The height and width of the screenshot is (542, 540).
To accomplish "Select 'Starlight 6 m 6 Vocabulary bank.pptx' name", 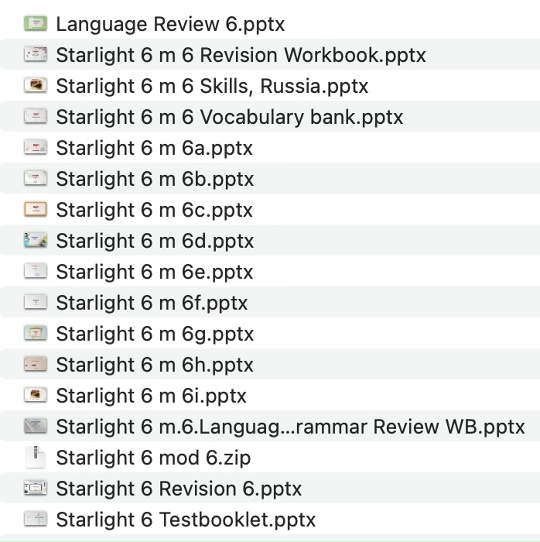I will [230, 117].
